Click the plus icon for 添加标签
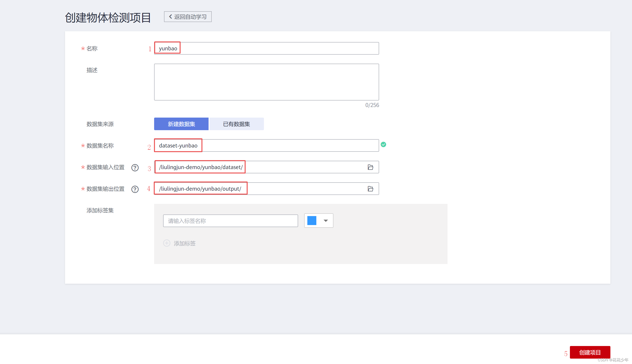632x364 pixels. click(x=166, y=243)
